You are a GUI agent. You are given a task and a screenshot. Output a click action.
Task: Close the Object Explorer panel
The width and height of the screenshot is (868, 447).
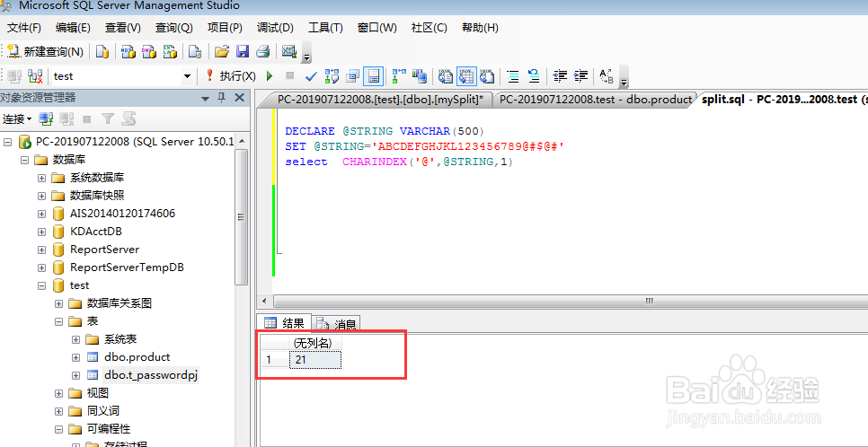pos(239,98)
